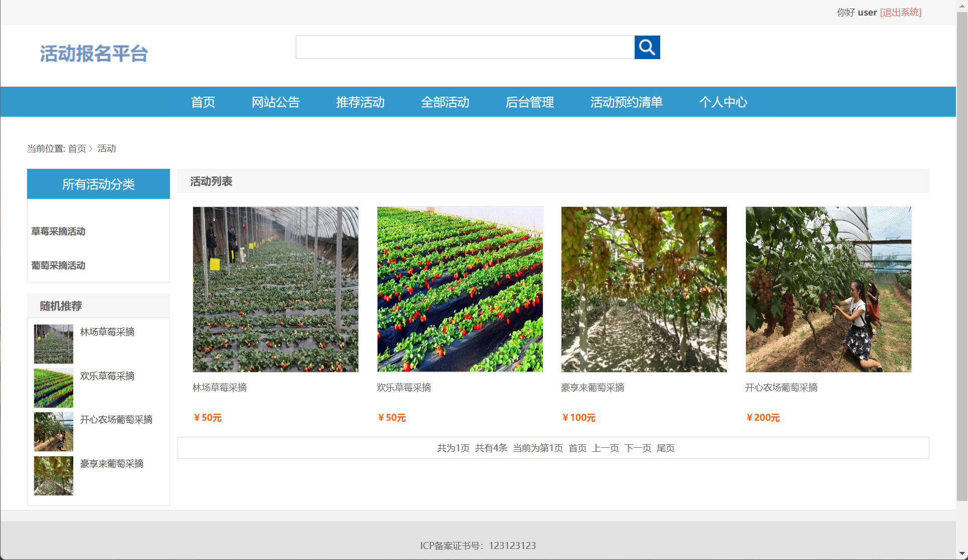Click inside the search input field
This screenshot has width=968, height=560.
click(x=464, y=47)
